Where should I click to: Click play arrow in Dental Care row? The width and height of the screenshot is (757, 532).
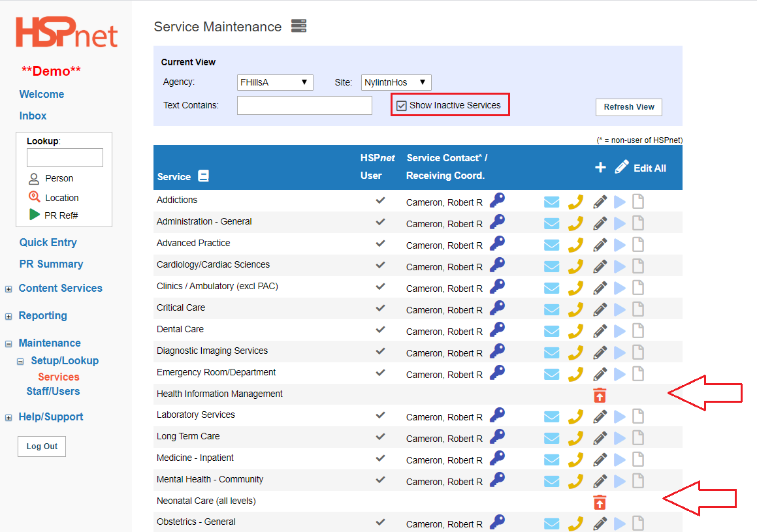[619, 331]
